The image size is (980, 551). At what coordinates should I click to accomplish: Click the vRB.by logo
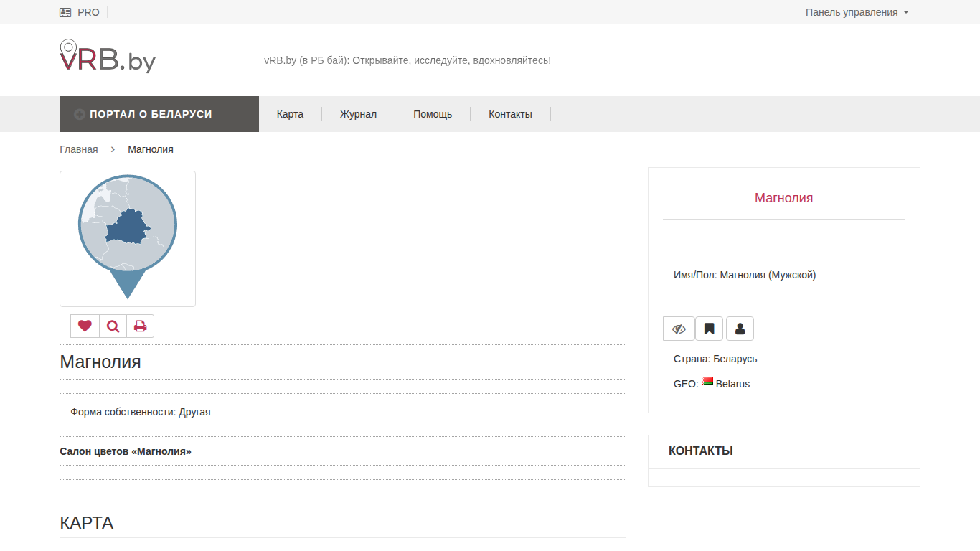point(108,56)
